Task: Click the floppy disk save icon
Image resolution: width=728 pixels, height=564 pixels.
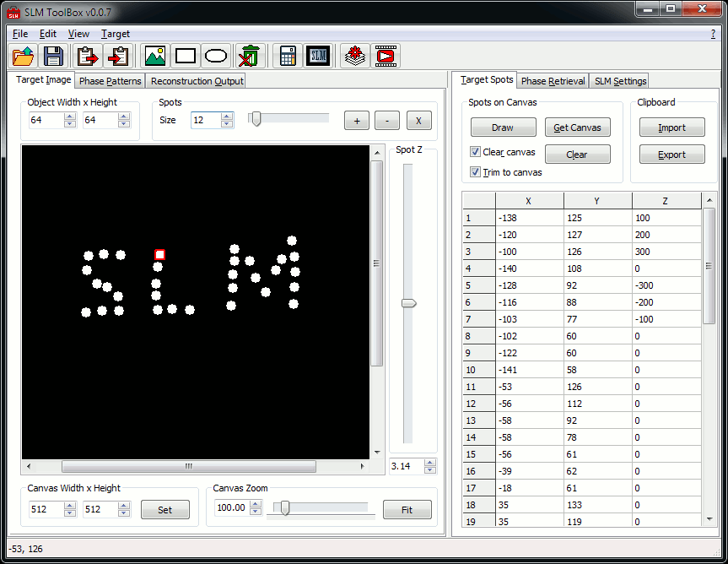Action: tap(53, 57)
